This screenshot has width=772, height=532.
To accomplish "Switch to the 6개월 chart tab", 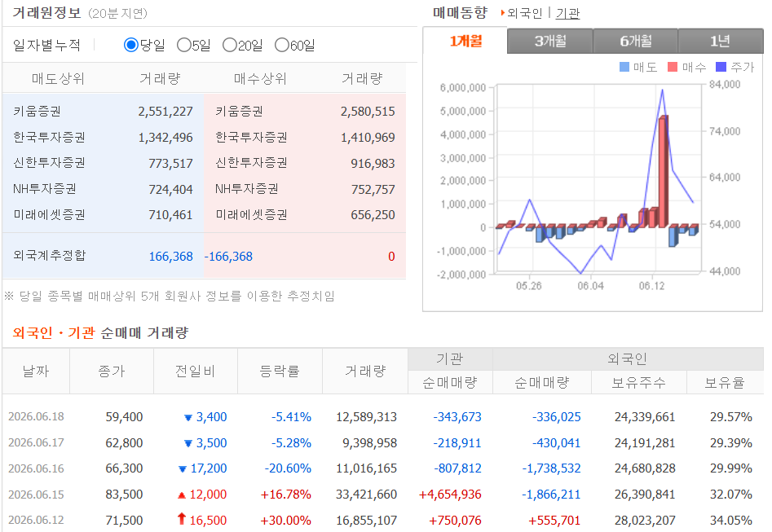I will [635, 41].
